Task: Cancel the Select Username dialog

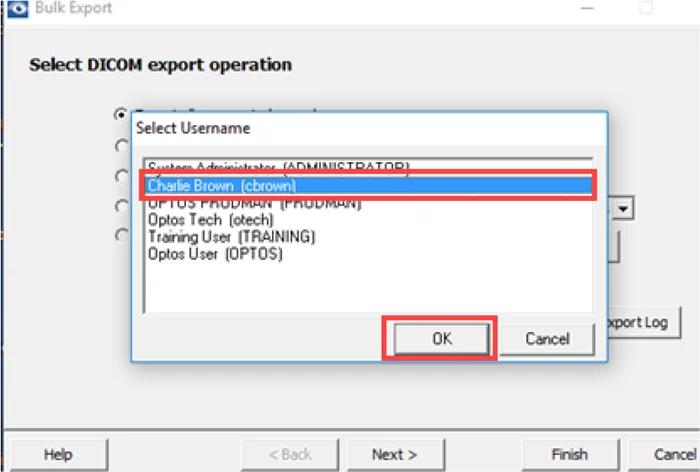Action: (547, 339)
